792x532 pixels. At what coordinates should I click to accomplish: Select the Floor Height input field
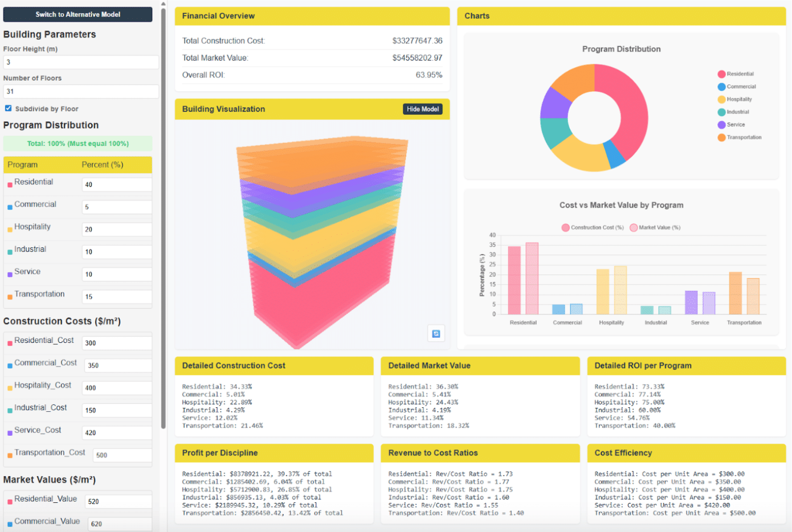pos(81,62)
